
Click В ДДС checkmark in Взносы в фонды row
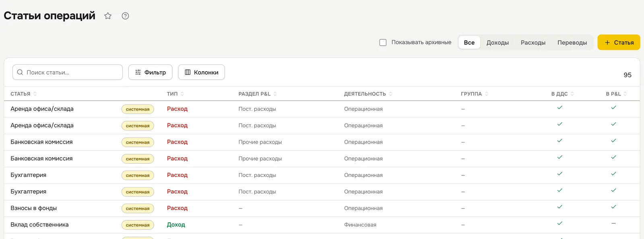(x=559, y=207)
